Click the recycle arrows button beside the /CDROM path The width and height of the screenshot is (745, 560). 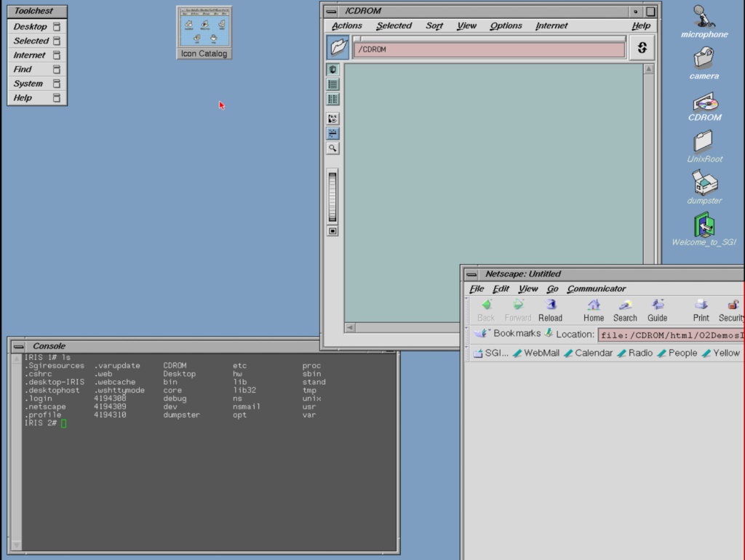pos(642,47)
